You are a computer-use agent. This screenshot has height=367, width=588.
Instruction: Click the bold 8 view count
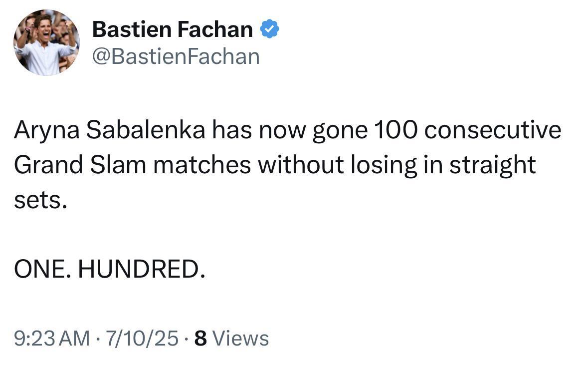pos(200,339)
